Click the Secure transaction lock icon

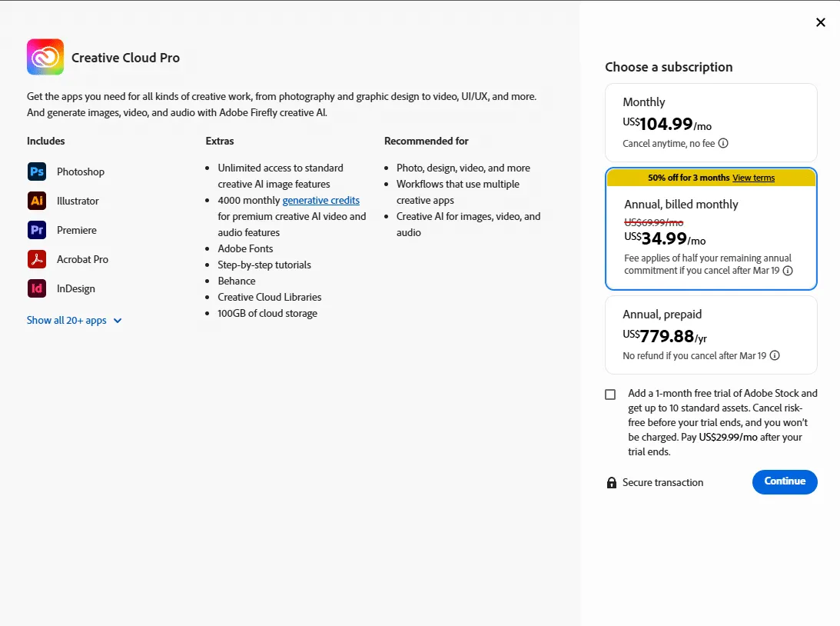point(611,482)
